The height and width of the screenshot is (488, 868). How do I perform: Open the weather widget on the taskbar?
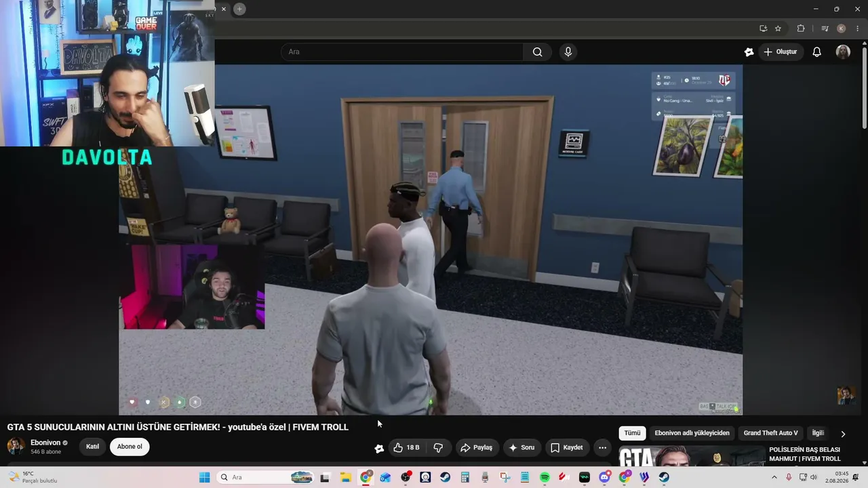(x=33, y=477)
